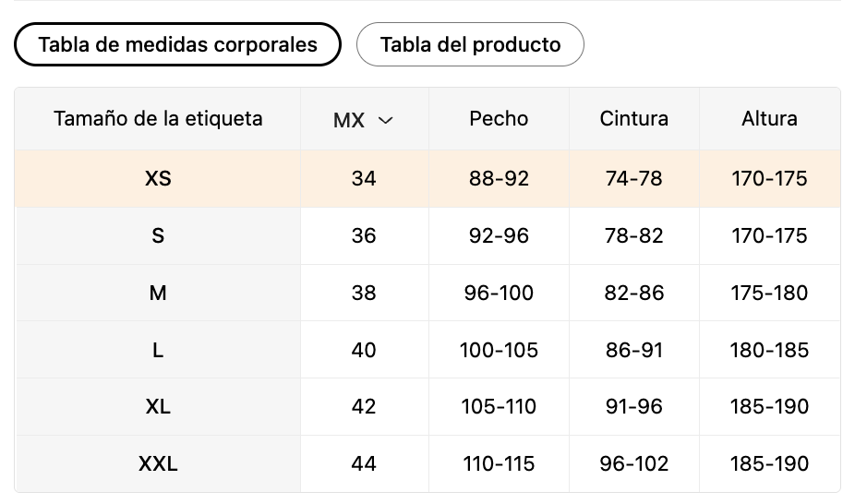Click the Tamaño de la etiqueta header
The image size is (855, 504).
pos(158,119)
